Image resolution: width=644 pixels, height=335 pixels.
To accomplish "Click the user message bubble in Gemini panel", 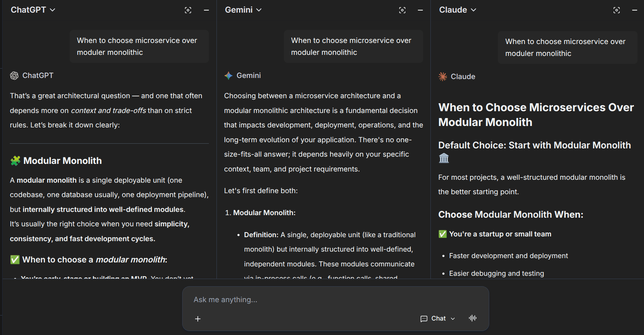I will [354, 47].
